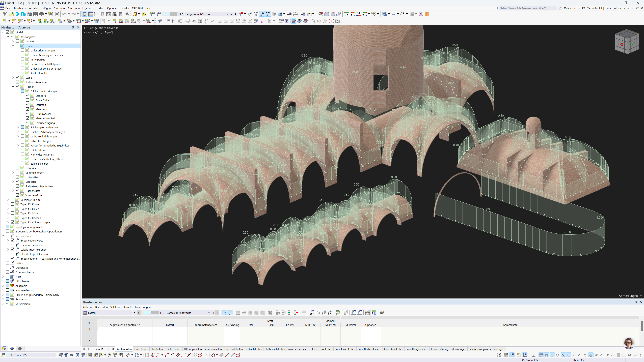The height and width of the screenshot is (362, 644).
Task: Switch to the Flächenlasten tab
Action: coord(173,349)
